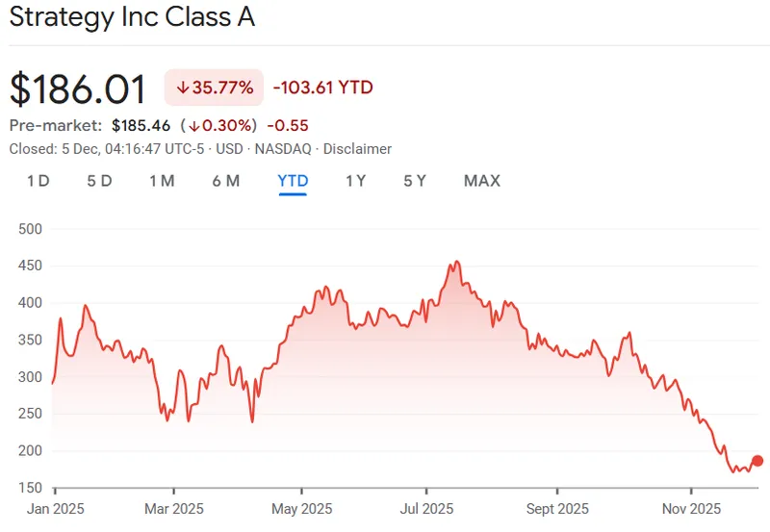This screenshot has width=770, height=532.
Task: Click the down arrow in 35.77% badge
Action: 183,88
